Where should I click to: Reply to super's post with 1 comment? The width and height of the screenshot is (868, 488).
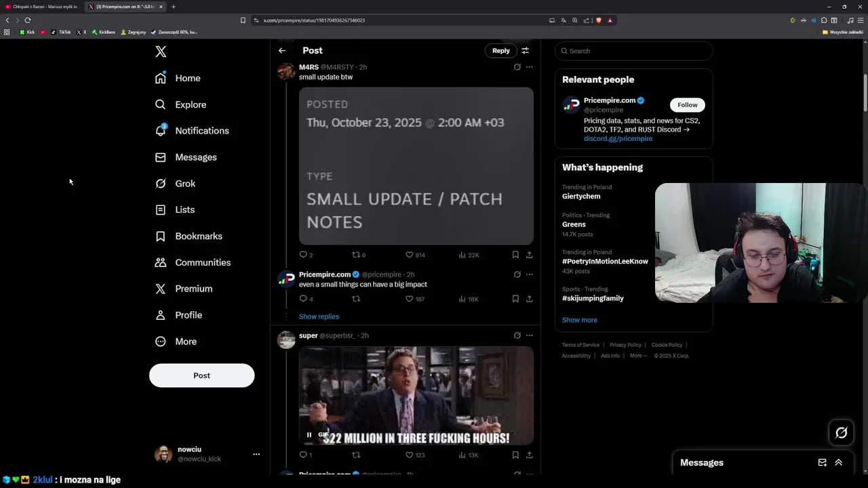click(x=306, y=455)
